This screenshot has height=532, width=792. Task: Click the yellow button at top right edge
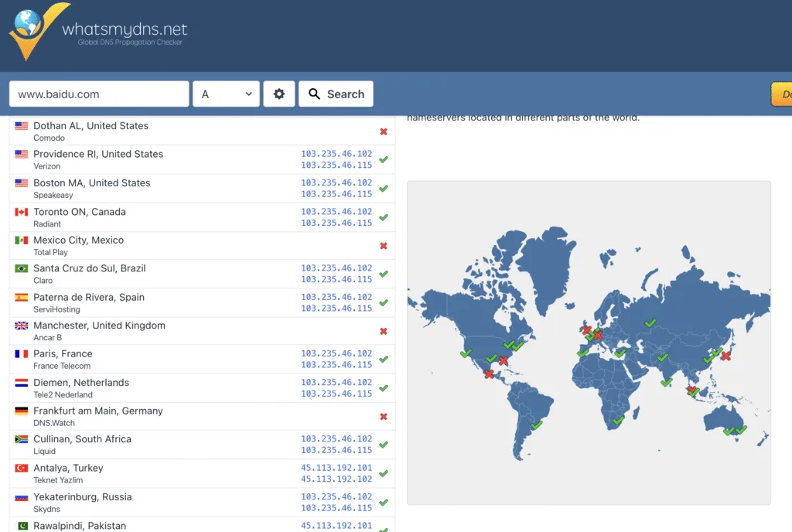click(781, 94)
